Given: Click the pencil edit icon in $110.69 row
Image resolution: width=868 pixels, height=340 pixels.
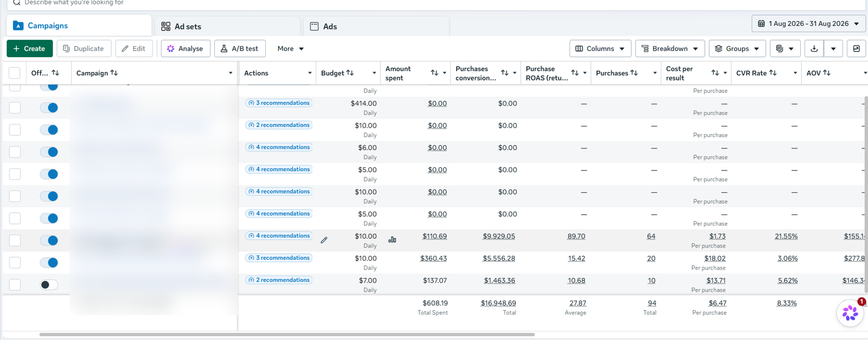Looking at the screenshot, I should pos(324,240).
